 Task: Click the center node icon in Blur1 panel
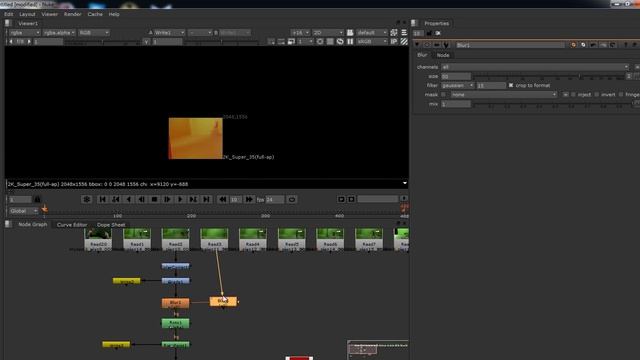click(427, 45)
